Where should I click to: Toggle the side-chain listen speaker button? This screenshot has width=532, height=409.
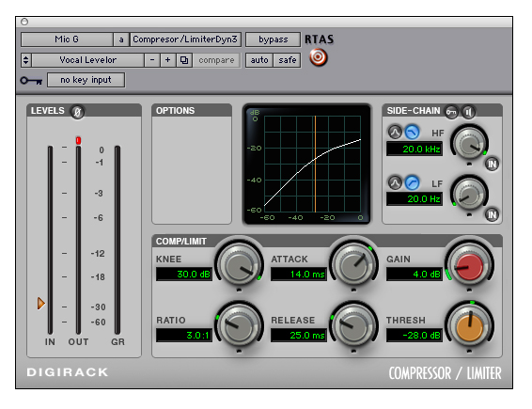468,112
